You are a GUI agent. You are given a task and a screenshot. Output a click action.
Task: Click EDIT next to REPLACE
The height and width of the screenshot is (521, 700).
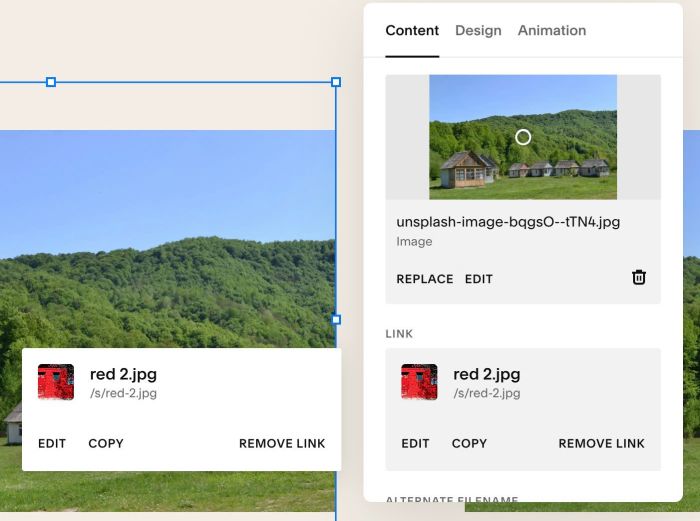479,279
